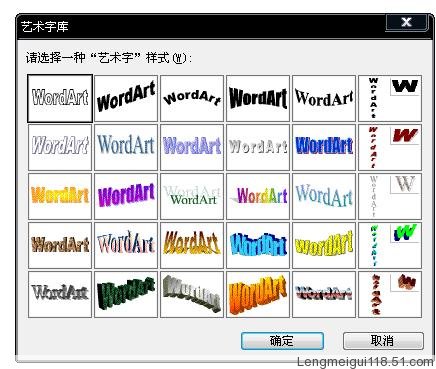Click the 取消 cancel button

(x=383, y=341)
